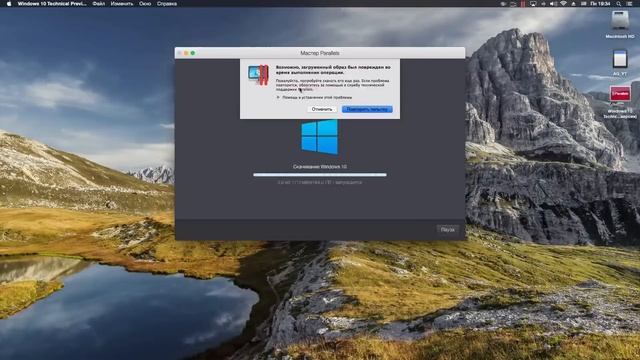Image resolution: width=640 pixels, height=360 pixels.
Task: Click the Parallels icon in the error dialog
Action: pos(258,75)
